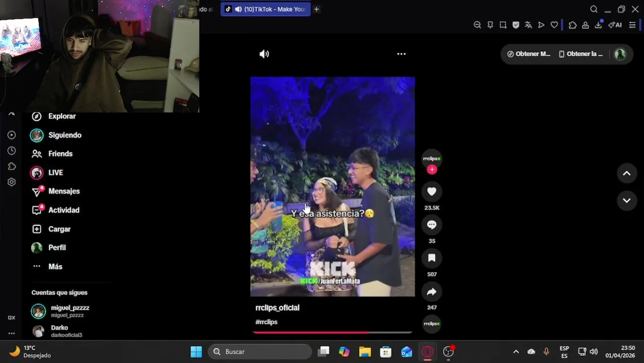Open the AI assistant button
The height and width of the screenshot is (363, 644).
coord(615,25)
